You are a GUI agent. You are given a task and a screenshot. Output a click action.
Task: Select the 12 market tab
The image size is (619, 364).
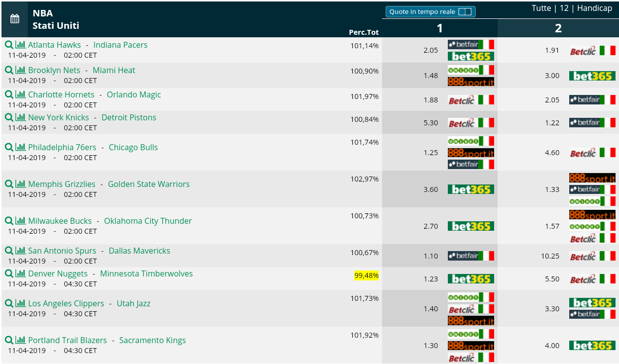[x=564, y=8]
